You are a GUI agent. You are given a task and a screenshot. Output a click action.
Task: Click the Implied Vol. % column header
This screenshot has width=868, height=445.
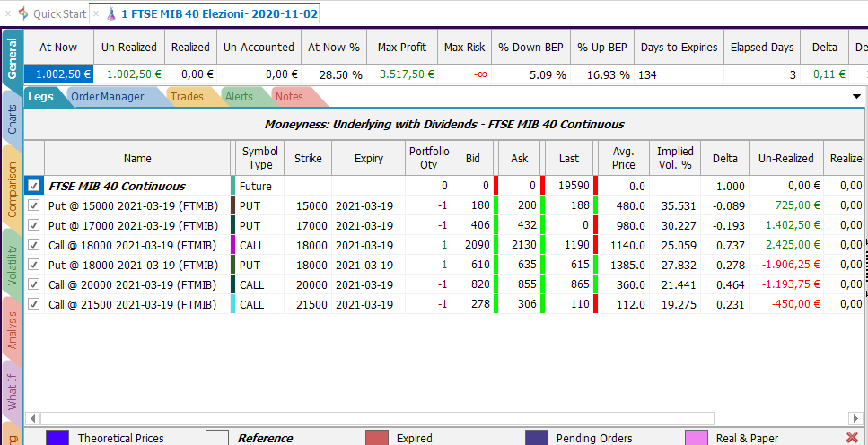[675, 158]
